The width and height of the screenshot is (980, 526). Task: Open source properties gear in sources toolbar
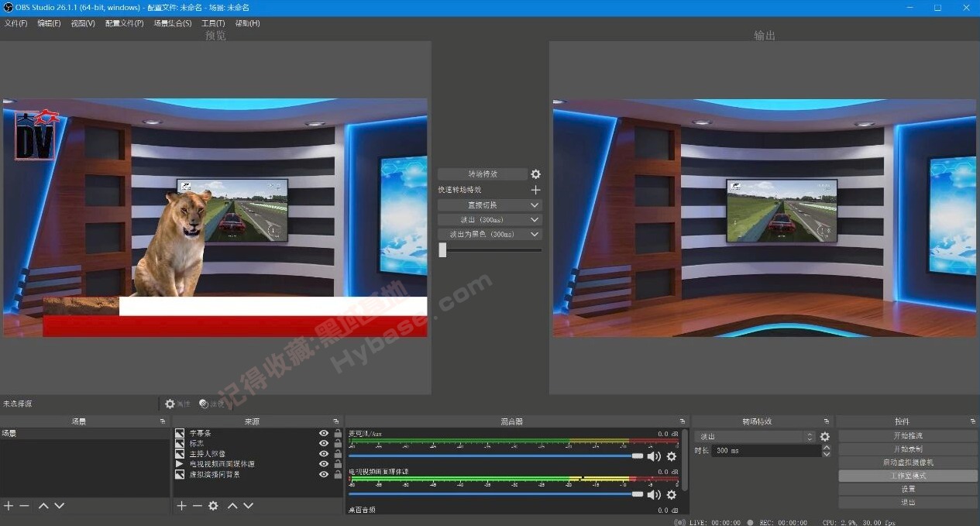point(213,505)
